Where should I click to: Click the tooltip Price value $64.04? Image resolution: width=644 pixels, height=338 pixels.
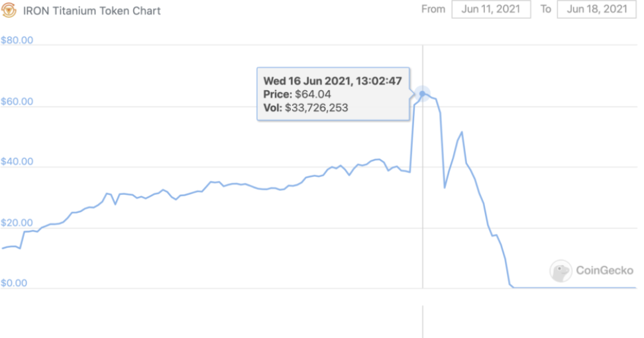313,95
